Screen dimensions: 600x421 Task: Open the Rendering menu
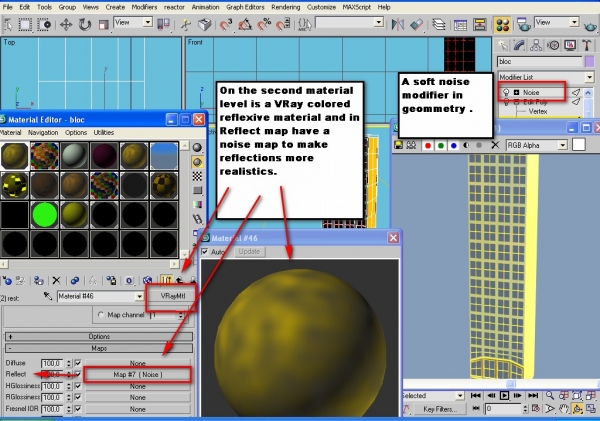[285, 7]
